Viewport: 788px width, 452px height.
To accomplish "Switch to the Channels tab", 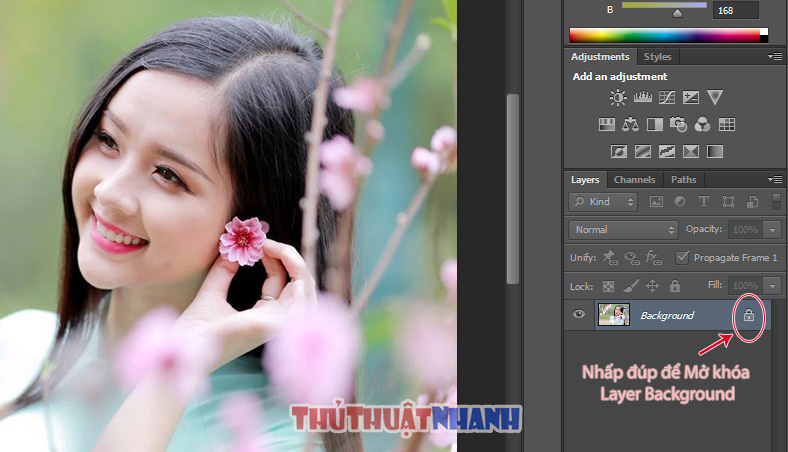I will click(x=635, y=179).
